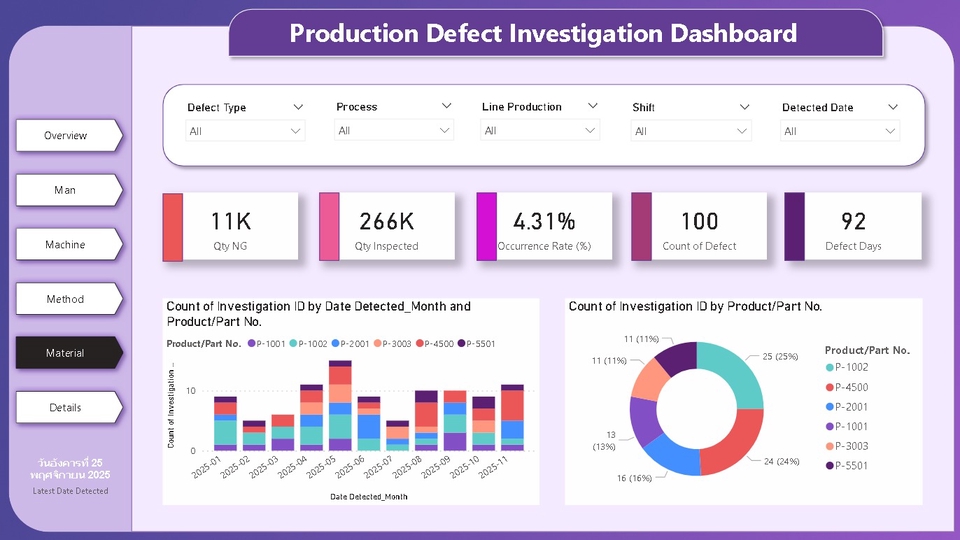960x540 pixels.
Task: Select P-5501 dark purple marker in donut legend
Action: tap(831, 465)
